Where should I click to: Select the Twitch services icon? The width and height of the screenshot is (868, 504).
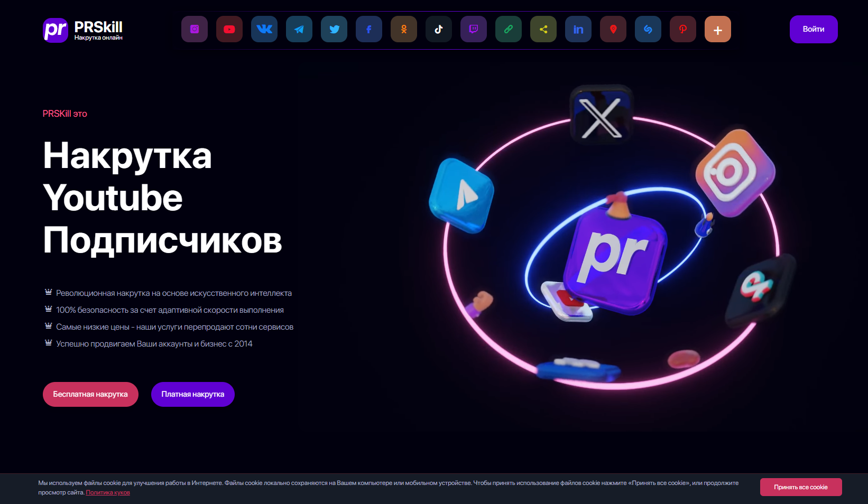474,29
